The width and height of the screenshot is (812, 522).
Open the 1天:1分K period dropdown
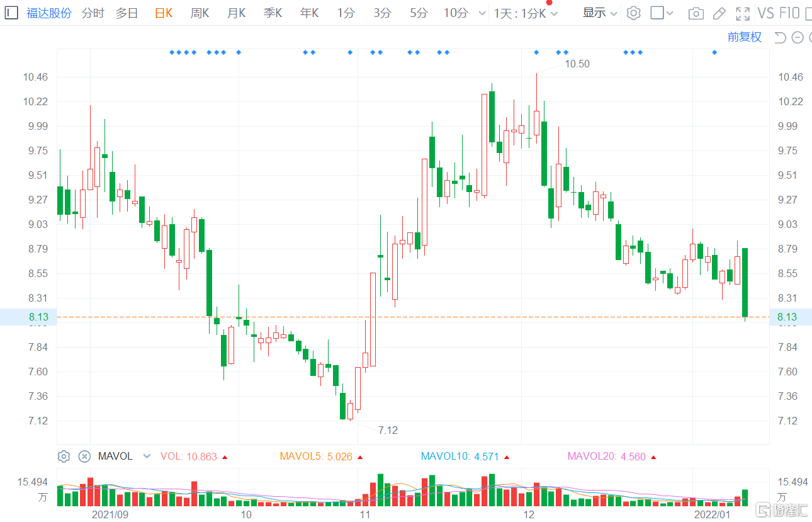tap(526, 13)
